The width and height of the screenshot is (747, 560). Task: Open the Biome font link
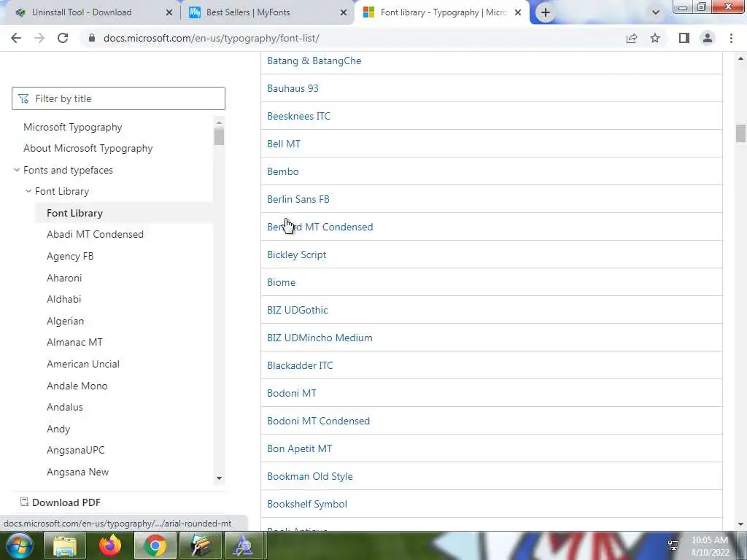pyautogui.click(x=281, y=282)
